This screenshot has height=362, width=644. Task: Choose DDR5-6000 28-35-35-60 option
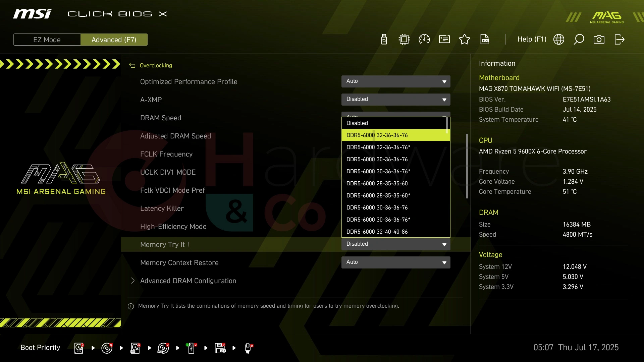(x=396, y=183)
